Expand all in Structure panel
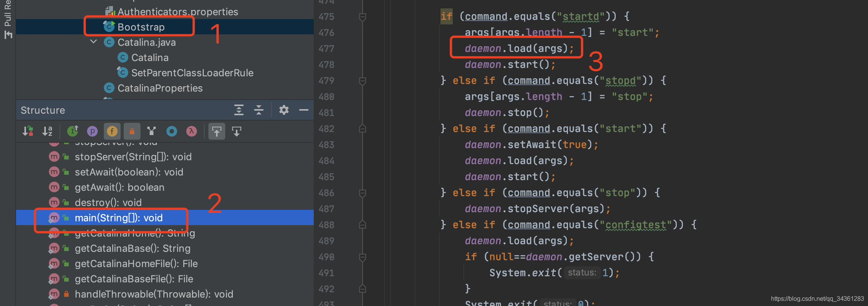Viewport: 868px width, 306px height. [x=239, y=110]
